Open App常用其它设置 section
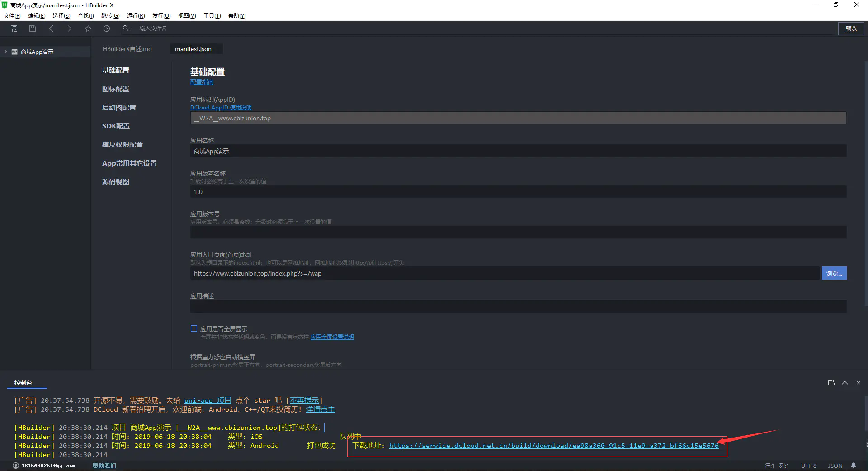Viewport: 868px width, 471px height. (x=129, y=163)
